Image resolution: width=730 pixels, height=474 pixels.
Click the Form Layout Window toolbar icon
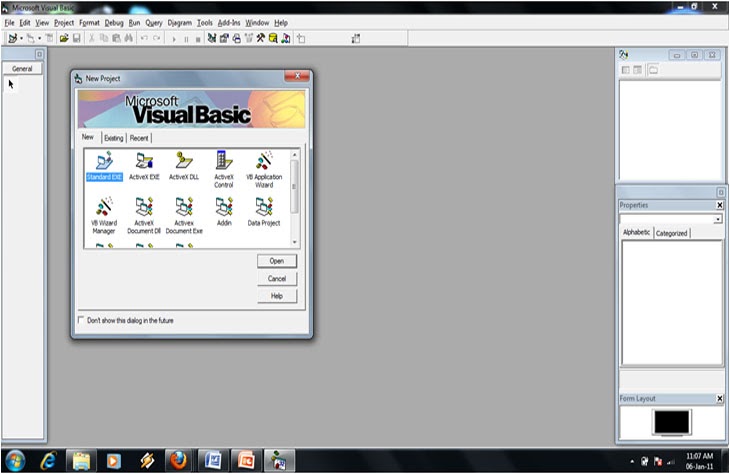pyautogui.click(x=237, y=39)
